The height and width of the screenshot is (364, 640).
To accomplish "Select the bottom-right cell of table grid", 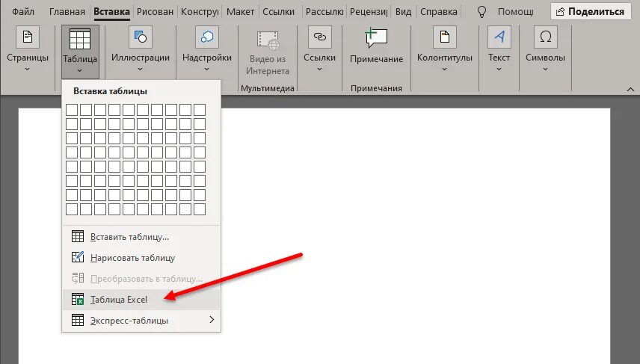I will (199, 209).
